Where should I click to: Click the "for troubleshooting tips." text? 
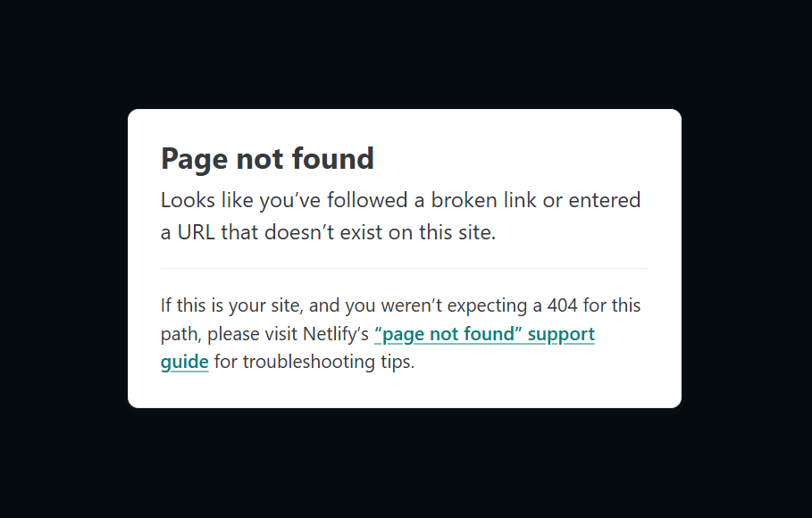tap(314, 362)
